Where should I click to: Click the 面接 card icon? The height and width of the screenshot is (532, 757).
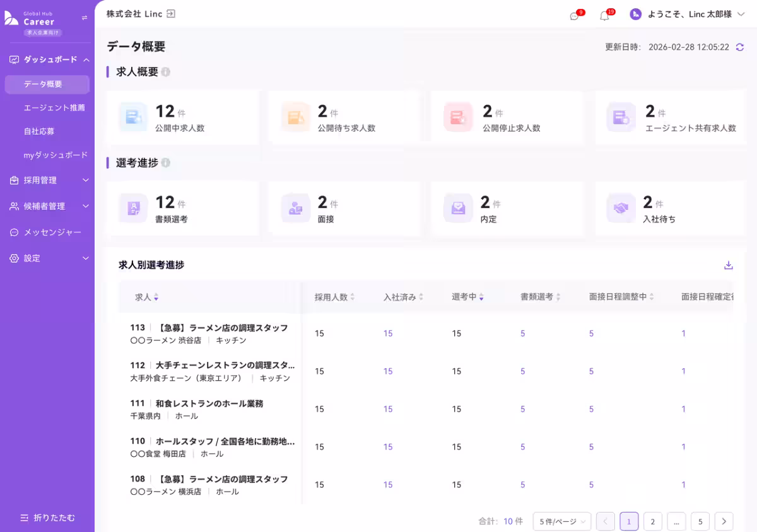pyautogui.click(x=296, y=209)
